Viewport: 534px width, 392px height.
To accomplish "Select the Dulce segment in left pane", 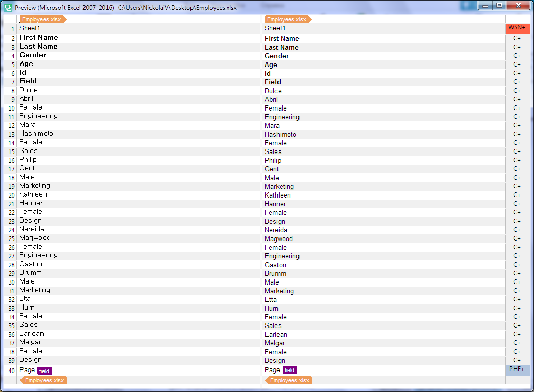I will [29, 90].
